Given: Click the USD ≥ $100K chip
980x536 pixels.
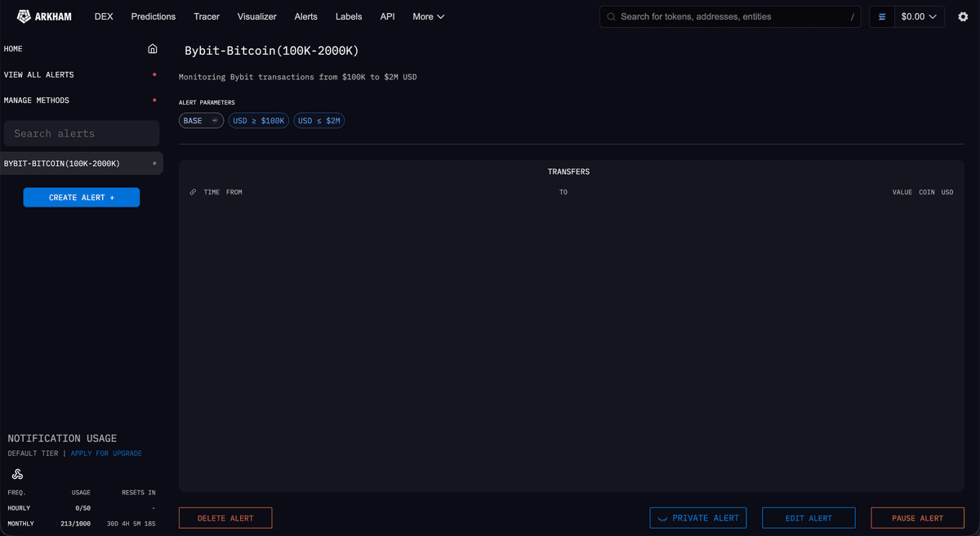Looking at the screenshot, I should coord(258,121).
